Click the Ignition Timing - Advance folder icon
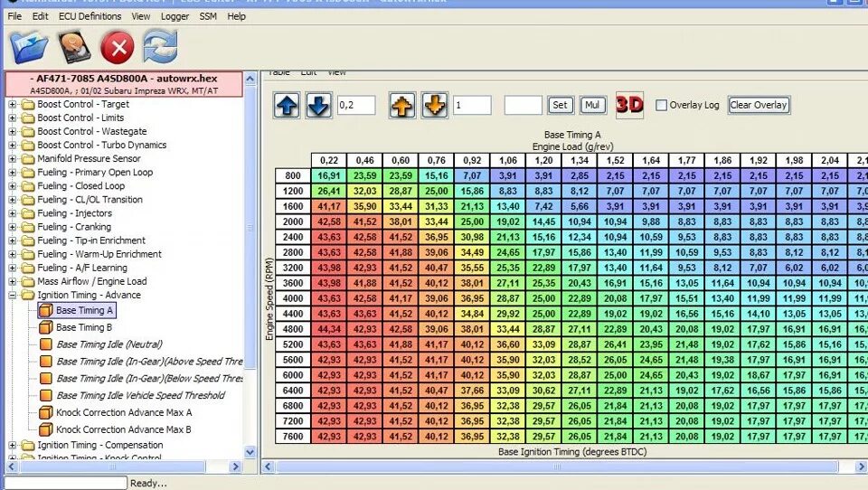The width and height of the screenshot is (868, 490). (x=28, y=295)
